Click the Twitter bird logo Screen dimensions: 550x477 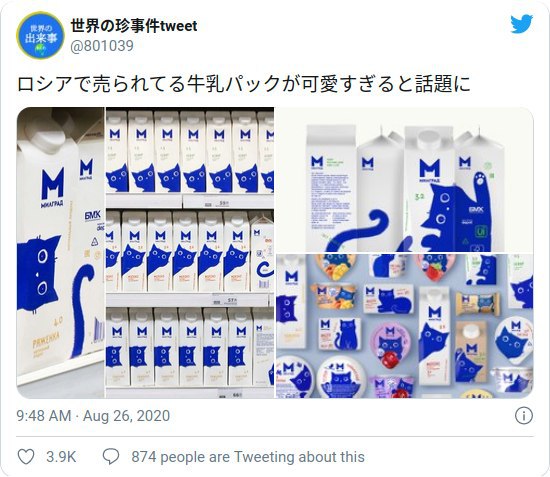[x=522, y=24]
